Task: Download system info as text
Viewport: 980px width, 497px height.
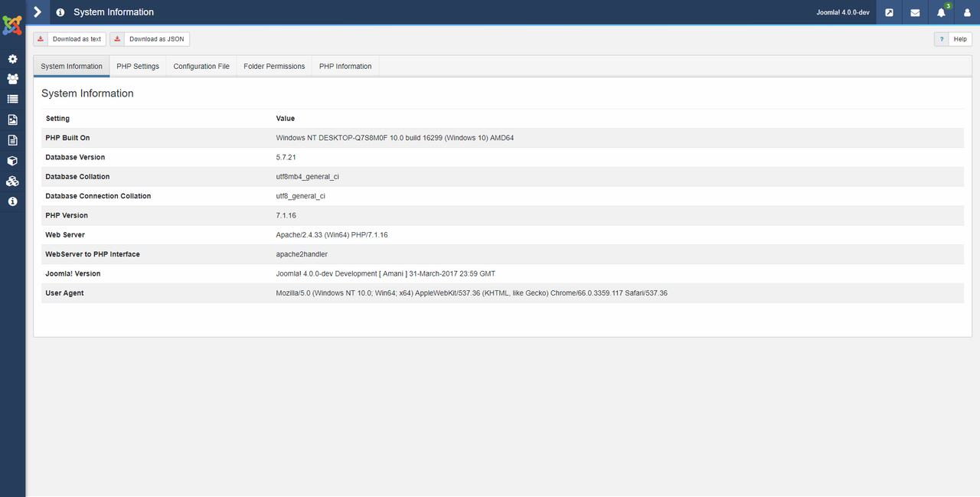Action: point(70,39)
